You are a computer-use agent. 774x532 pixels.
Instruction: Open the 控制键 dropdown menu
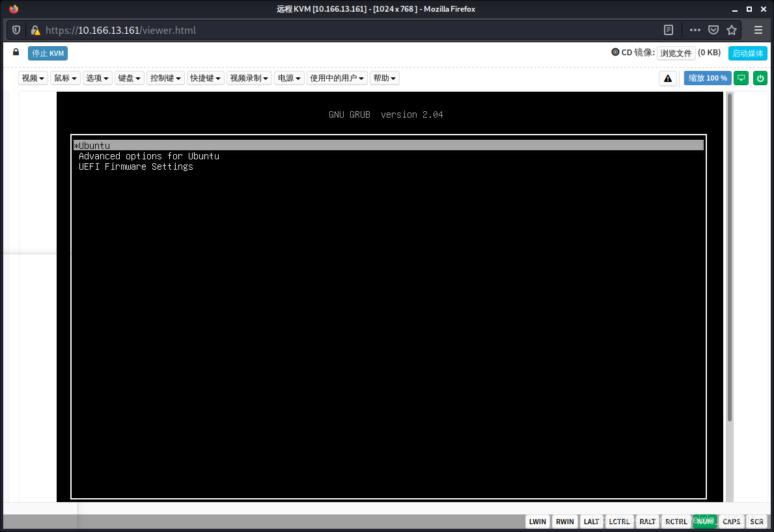pos(165,78)
